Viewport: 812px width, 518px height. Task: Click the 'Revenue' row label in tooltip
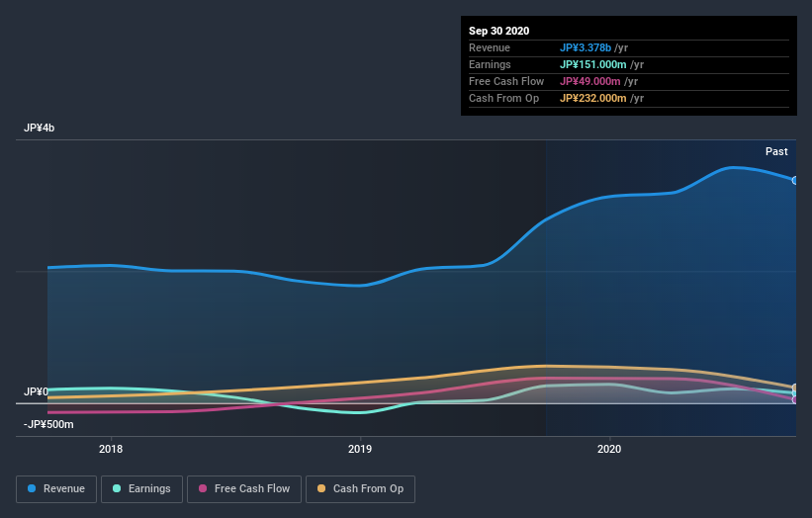(x=490, y=47)
